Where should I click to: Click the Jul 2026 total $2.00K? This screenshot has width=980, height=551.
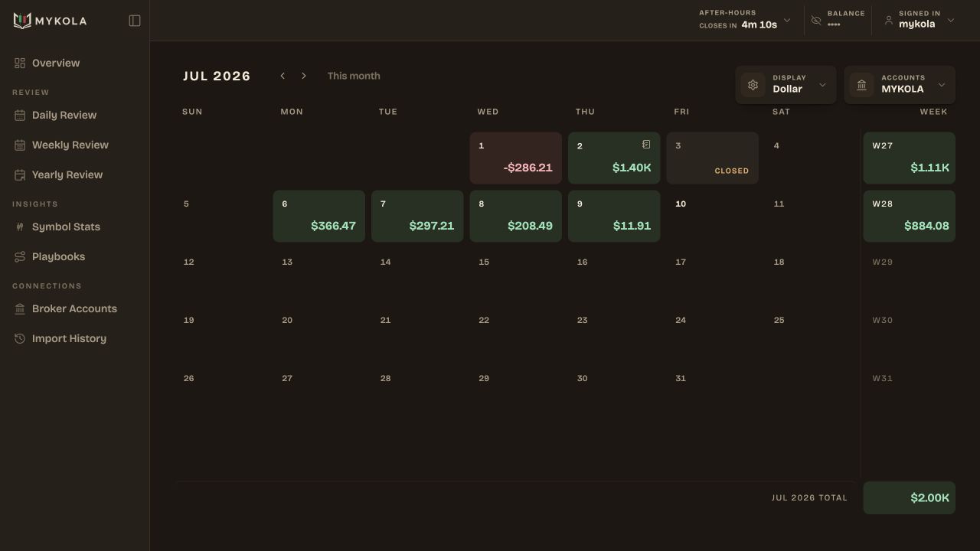[x=910, y=498]
